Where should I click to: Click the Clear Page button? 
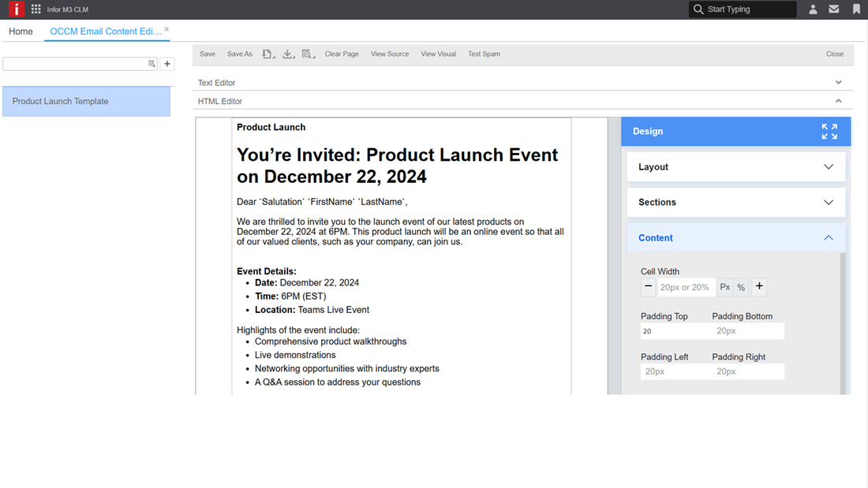coord(341,54)
